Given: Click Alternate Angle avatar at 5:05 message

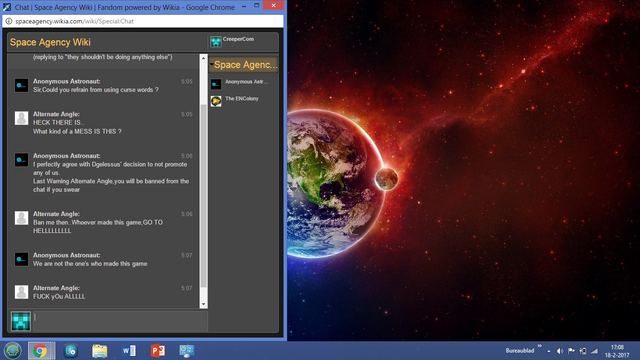Looking at the screenshot, I should coord(21,118).
